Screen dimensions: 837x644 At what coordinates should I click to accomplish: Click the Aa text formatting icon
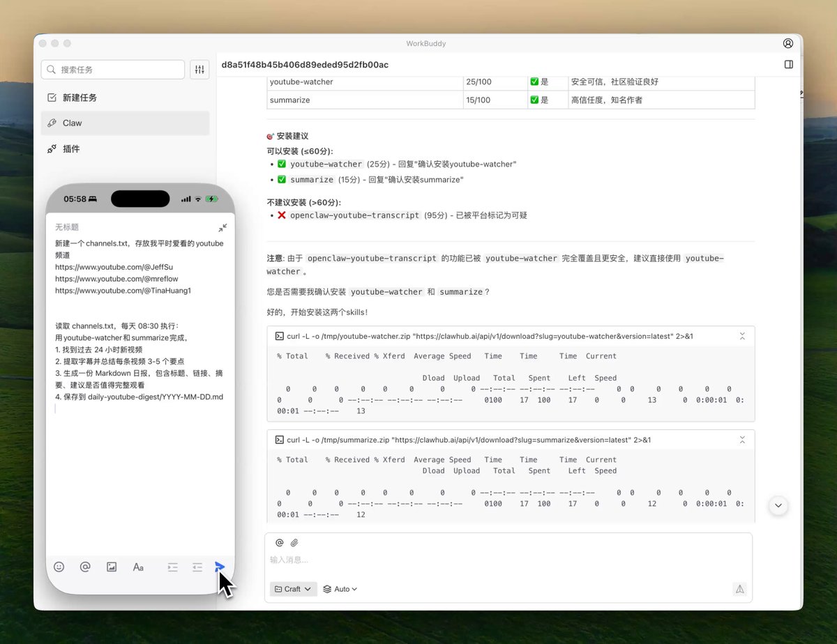[138, 567]
